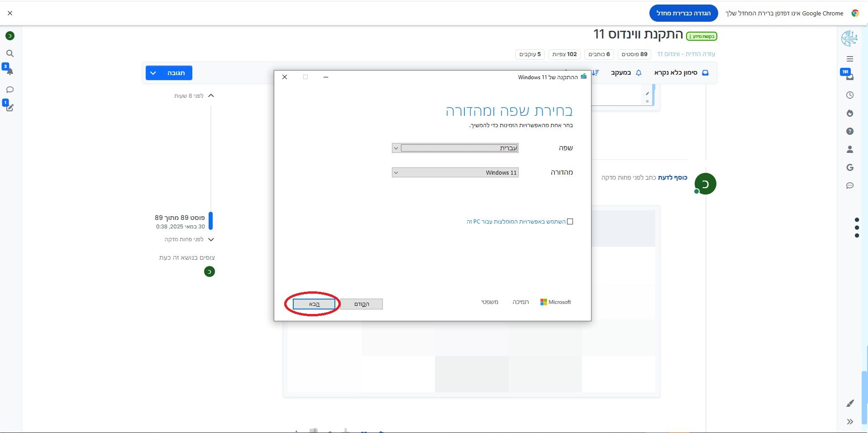This screenshot has height=433, width=868.
Task: Click the Chrome logo in the default browser bar
Action: coord(855,13)
